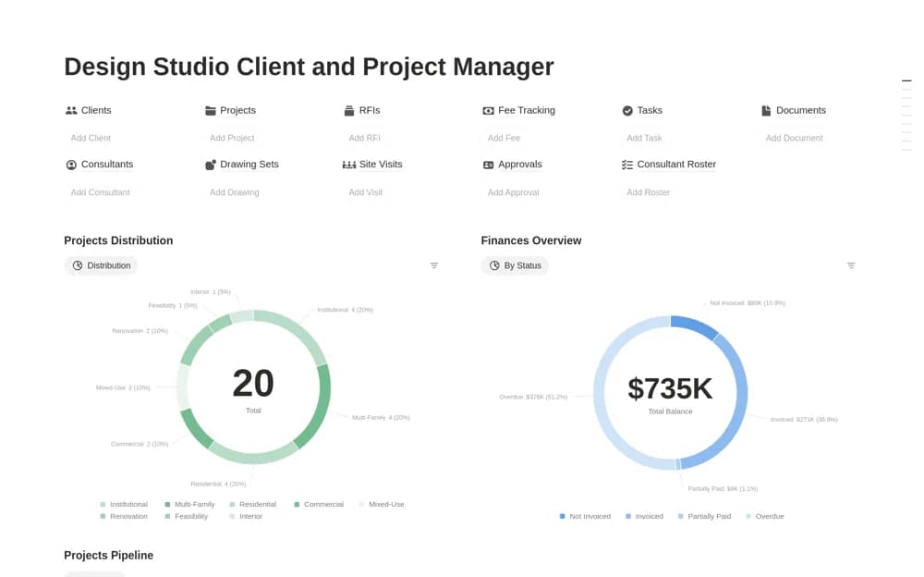924x577 pixels.
Task: Click the Invoiced legend entry
Action: click(x=644, y=516)
